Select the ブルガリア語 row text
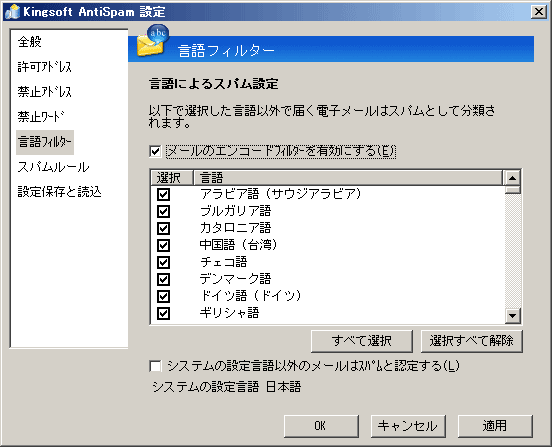552x447 pixels. [236, 211]
